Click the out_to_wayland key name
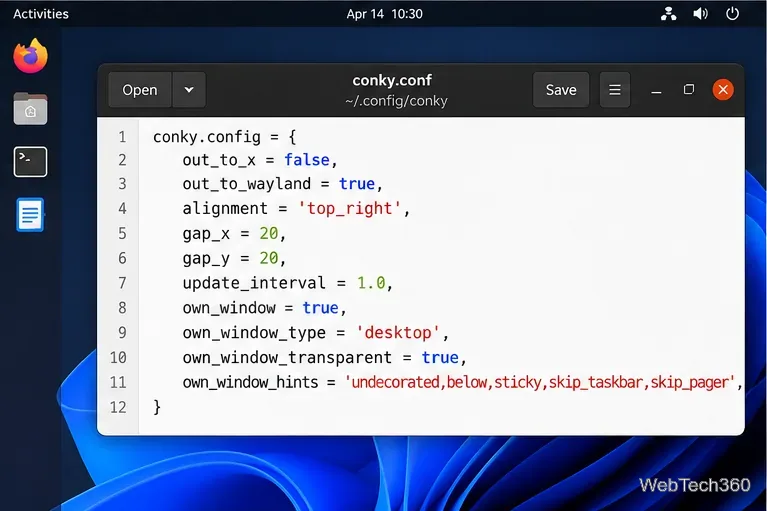 pyautogui.click(x=247, y=184)
